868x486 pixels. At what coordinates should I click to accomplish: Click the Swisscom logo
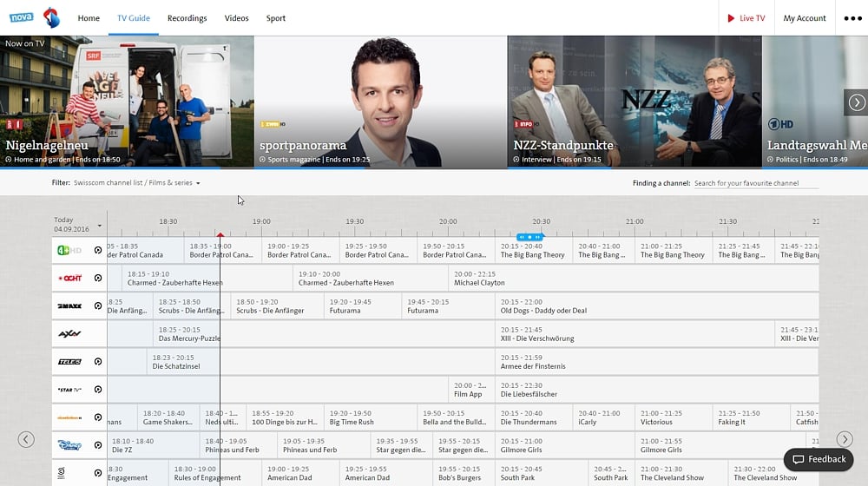tap(51, 17)
